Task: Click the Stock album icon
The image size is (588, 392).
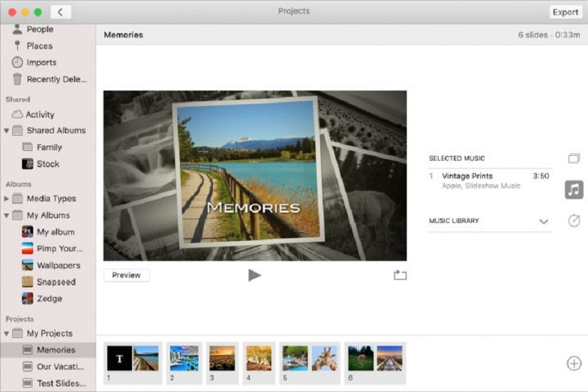Action: (x=28, y=163)
